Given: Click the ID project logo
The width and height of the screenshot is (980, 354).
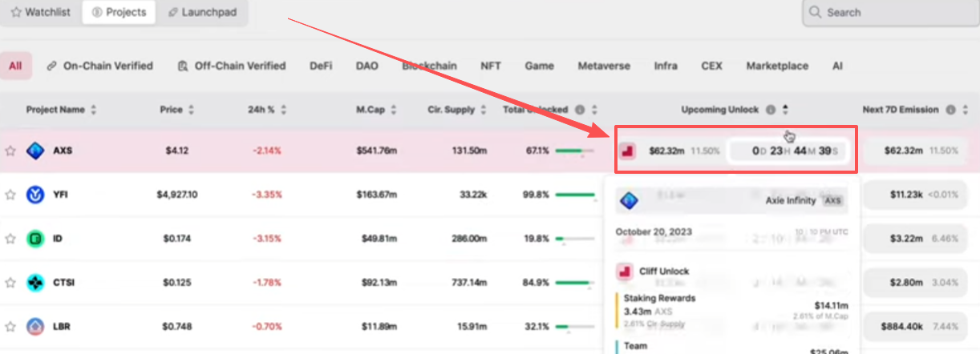Looking at the screenshot, I should 34,239.
